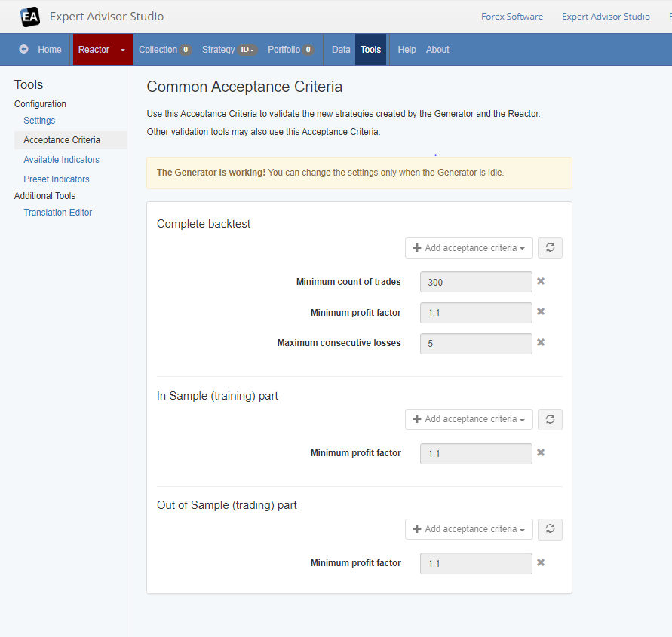Click the Out of Sample (trading) part heading
The image size is (672, 637).
click(x=227, y=506)
